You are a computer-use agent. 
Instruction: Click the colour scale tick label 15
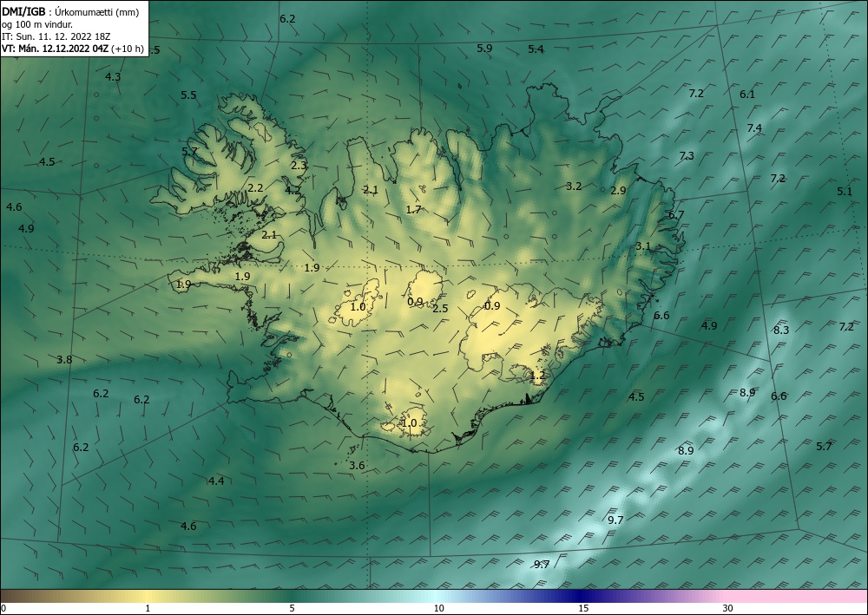coord(583,608)
